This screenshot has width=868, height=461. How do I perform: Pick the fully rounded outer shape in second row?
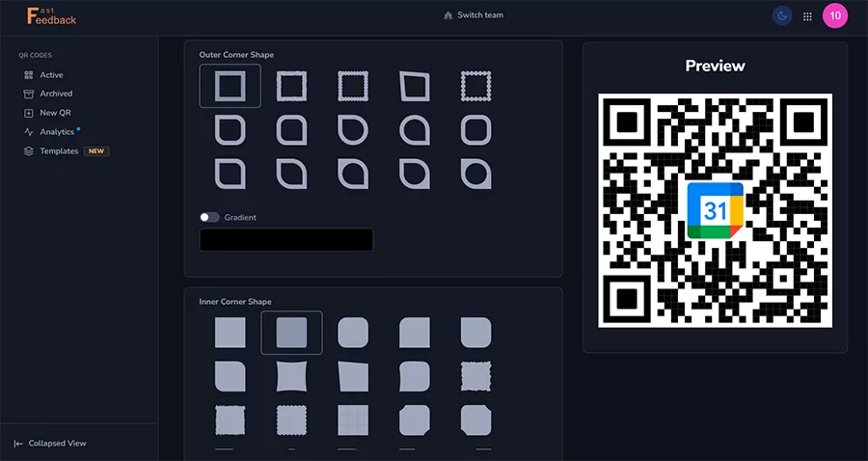475,130
